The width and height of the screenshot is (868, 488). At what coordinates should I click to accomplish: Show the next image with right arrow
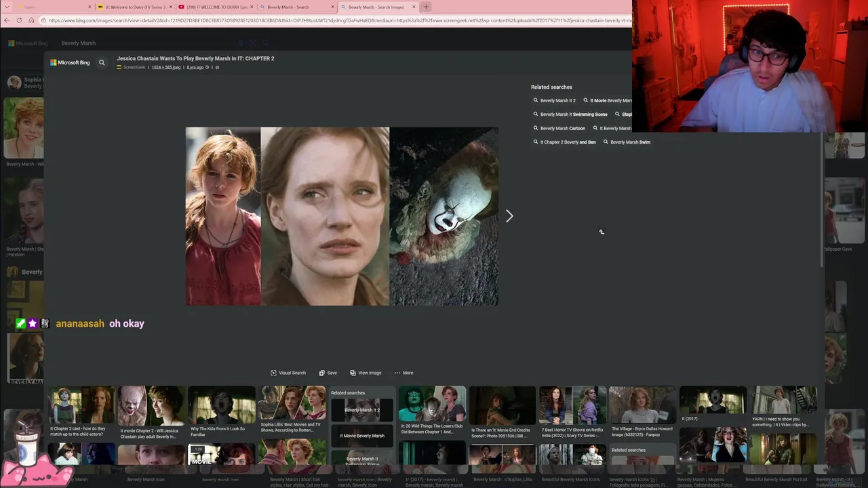[509, 216]
